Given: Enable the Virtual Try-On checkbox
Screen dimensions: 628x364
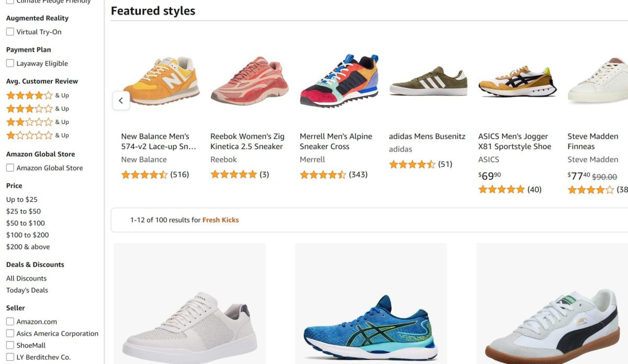Looking at the screenshot, I should (x=10, y=32).
